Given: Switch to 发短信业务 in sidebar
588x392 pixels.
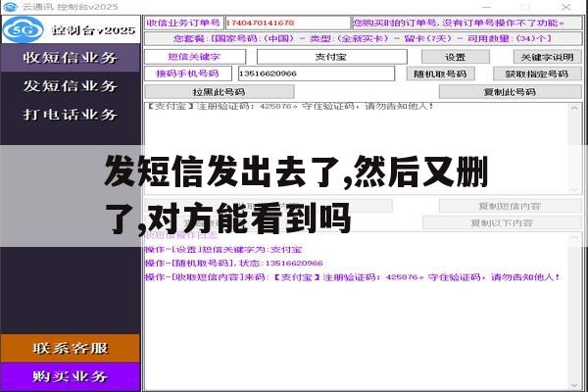Looking at the screenshot, I should (x=71, y=86).
